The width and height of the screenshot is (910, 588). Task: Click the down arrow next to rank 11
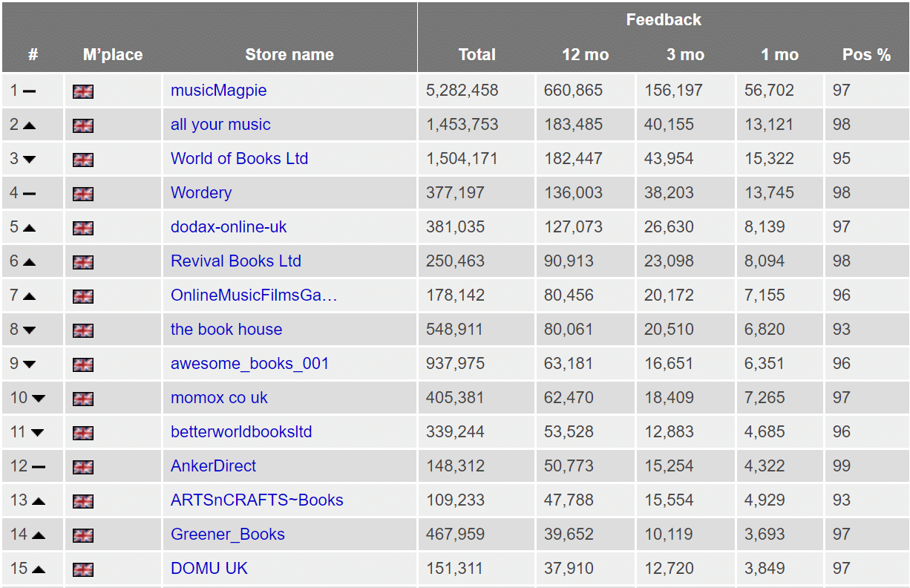pos(37,433)
